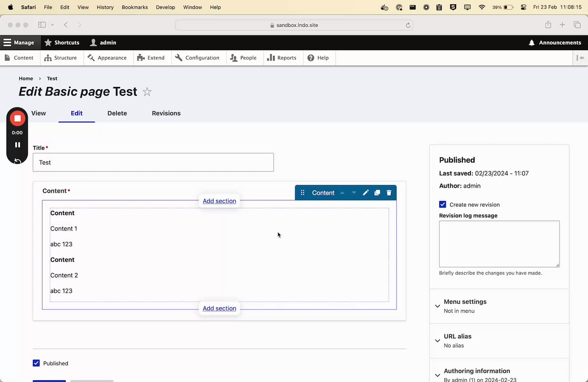Viewport: 588px width, 382px height.
Task: Uncheck Create new revision checkbox
Action: pos(443,205)
